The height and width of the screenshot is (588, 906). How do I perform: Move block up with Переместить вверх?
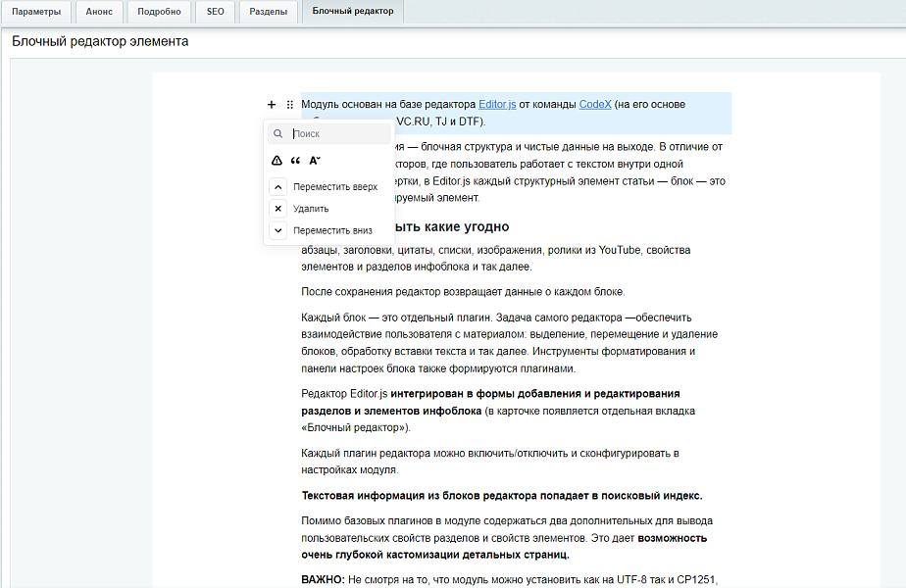[x=334, y=187]
